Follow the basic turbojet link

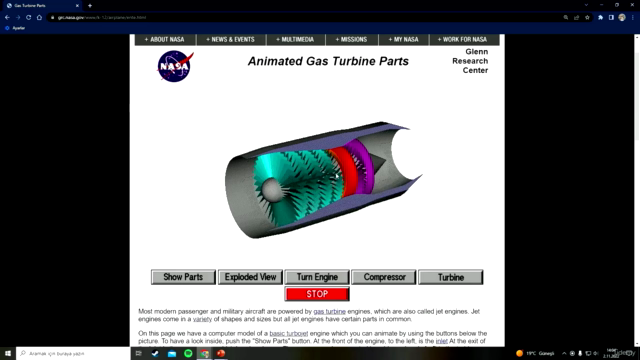289,333
